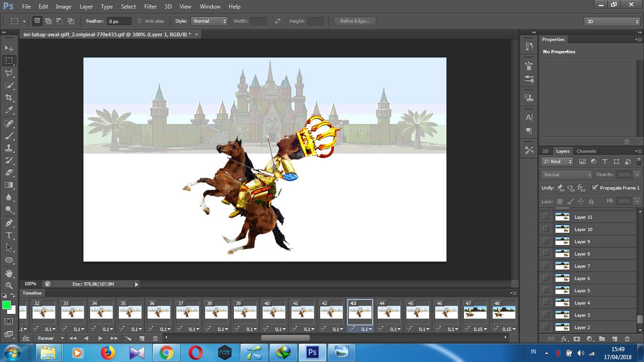Open the Select menu

coord(128,7)
